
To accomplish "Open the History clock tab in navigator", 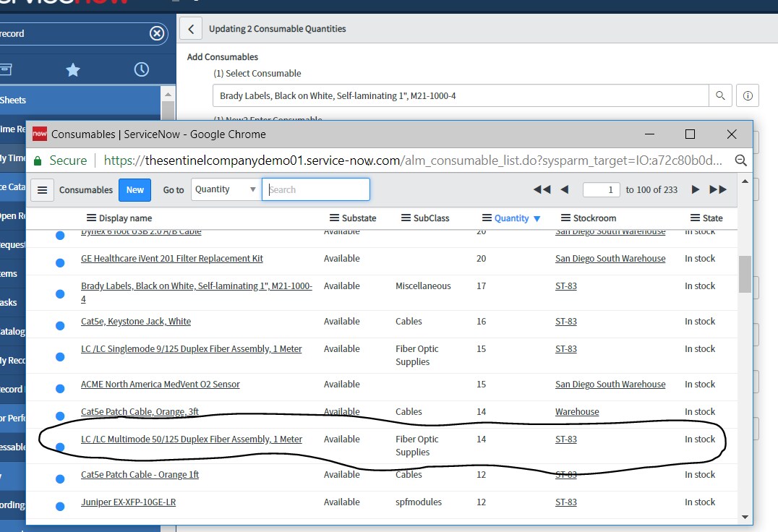I will tap(142, 69).
